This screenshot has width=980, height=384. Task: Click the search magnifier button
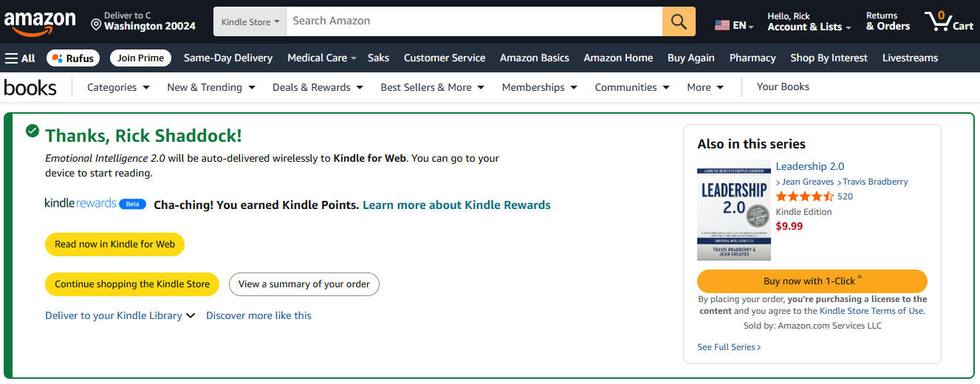click(679, 21)
